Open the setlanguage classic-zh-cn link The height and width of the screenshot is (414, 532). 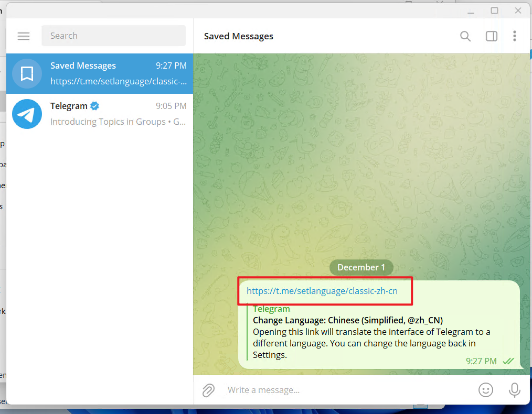tap(322, 291)
